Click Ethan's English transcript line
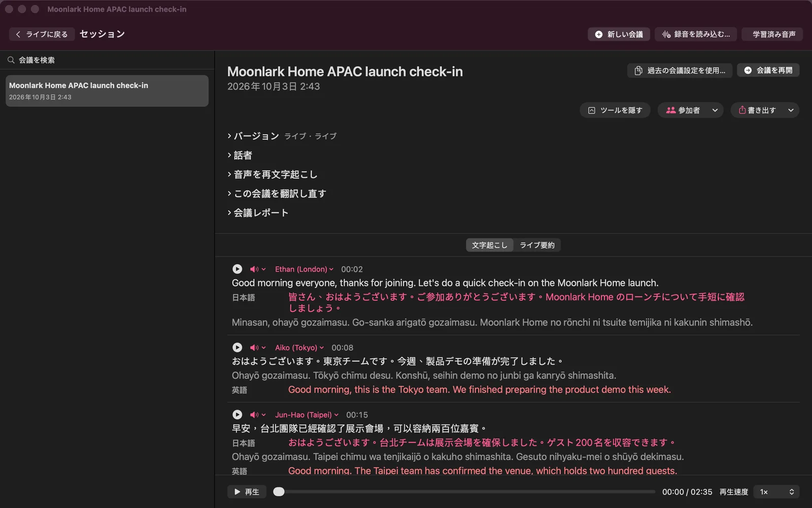This screenshot has width=812, height=508. coord(445,283)
